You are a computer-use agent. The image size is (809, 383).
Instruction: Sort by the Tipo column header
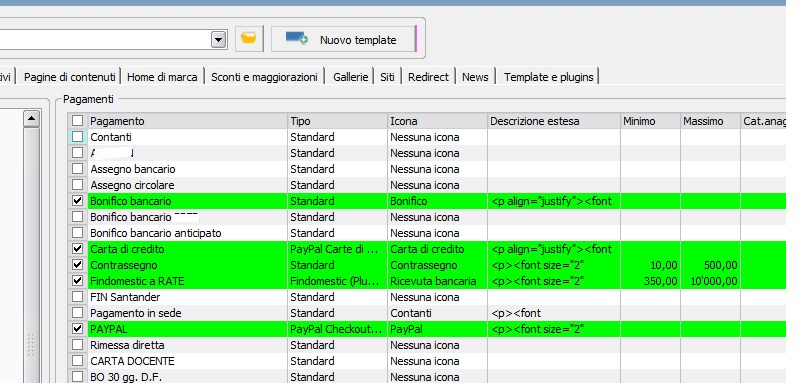pos(338,121)
